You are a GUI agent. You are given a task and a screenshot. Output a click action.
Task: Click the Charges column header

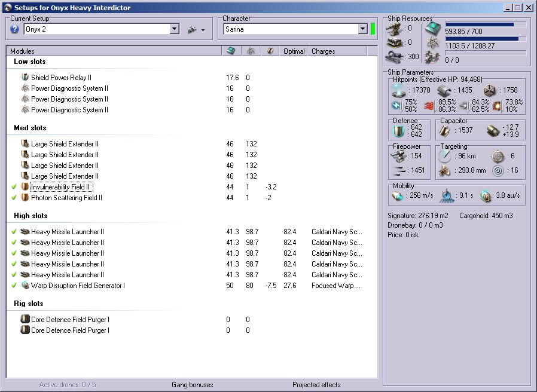click(x=337, y=51)
